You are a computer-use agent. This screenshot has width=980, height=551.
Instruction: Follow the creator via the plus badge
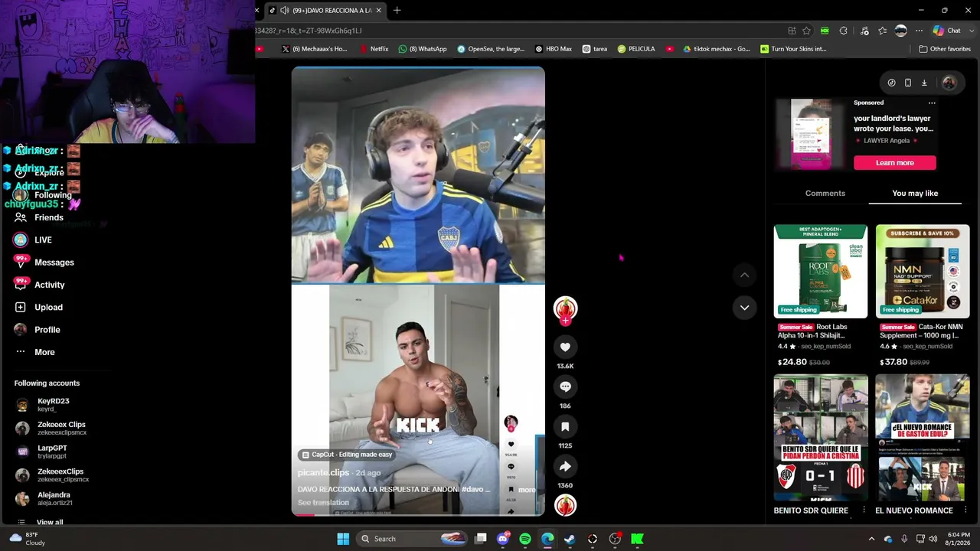click(x=565, y=321)
